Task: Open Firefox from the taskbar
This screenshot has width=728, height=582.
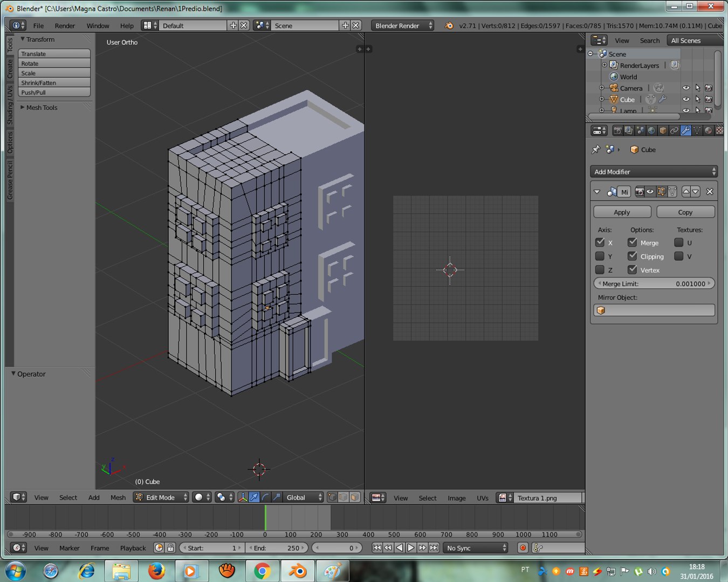Action: [x=156, y=571]
